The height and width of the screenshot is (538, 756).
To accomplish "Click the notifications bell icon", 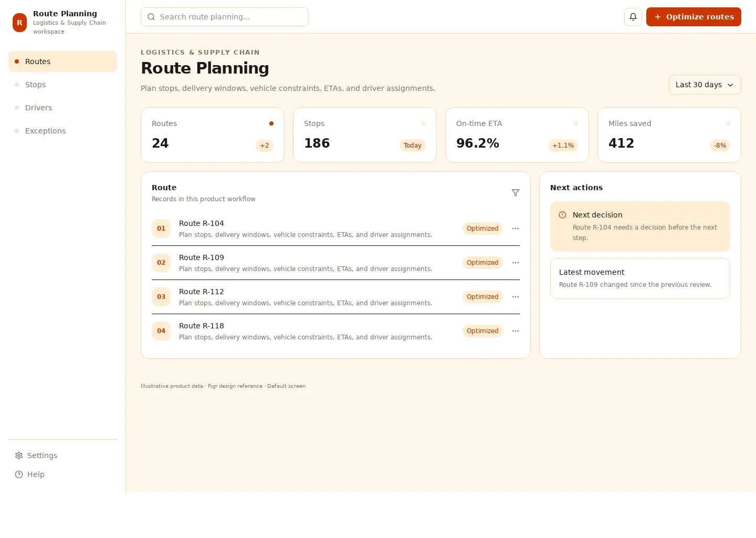I will [x=633, y=17].
